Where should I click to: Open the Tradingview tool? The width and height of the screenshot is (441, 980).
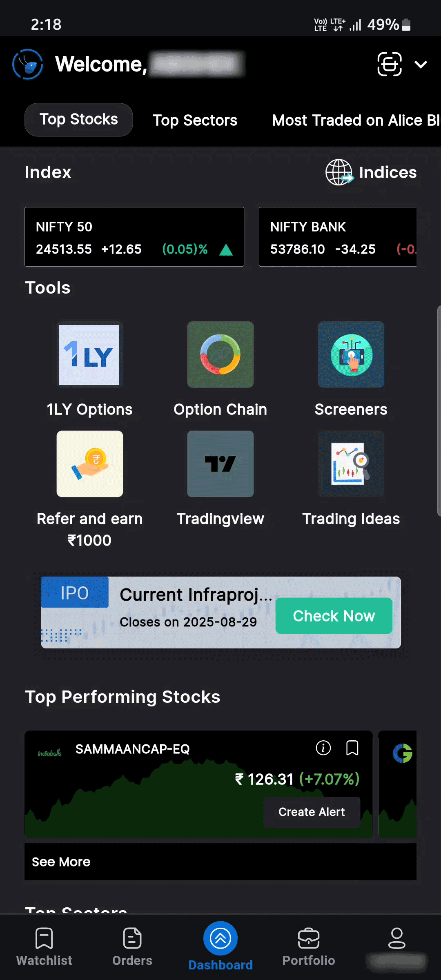[220, 464]
